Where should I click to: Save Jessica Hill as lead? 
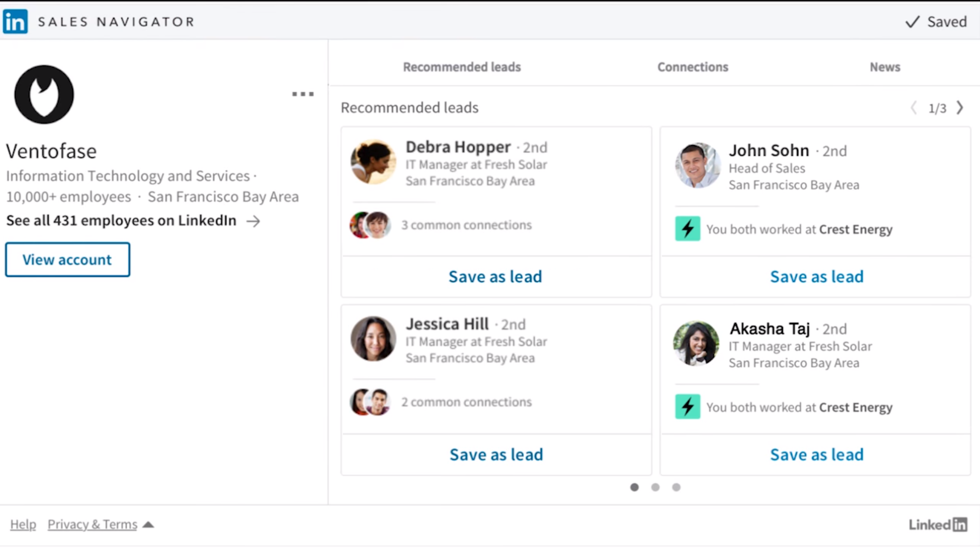[496, 454]
